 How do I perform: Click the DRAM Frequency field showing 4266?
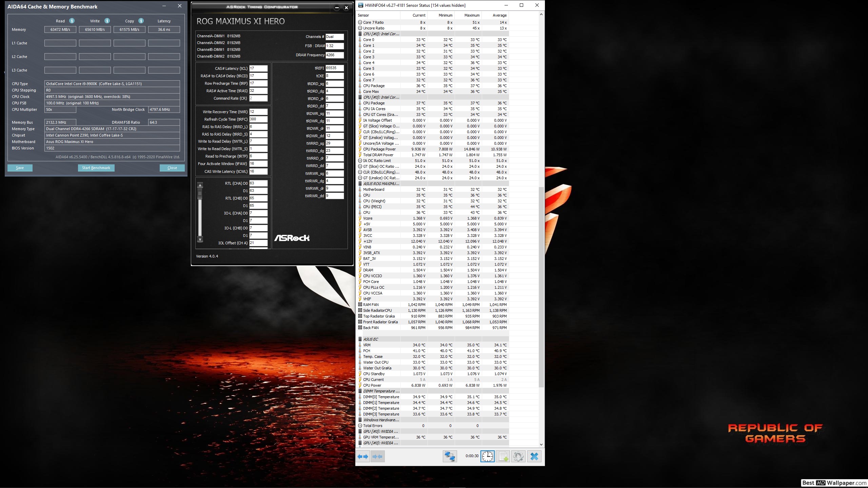[x=335, y=55]
